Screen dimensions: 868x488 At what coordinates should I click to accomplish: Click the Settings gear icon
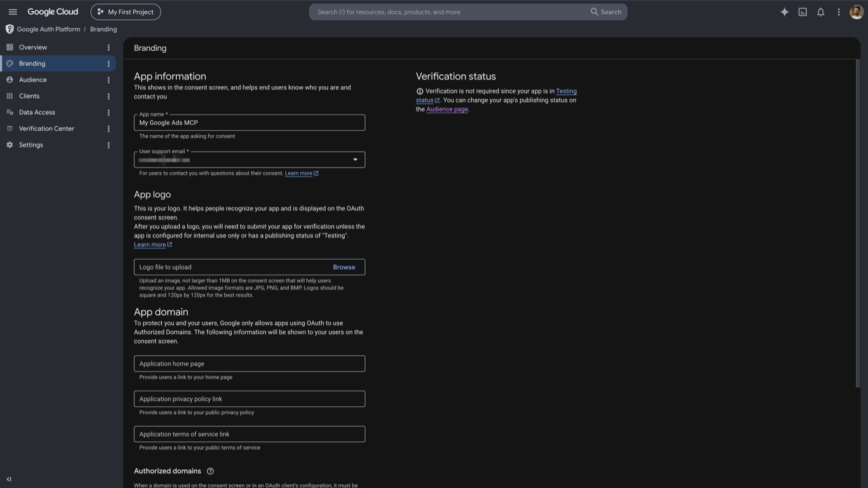tap(9, 144)
